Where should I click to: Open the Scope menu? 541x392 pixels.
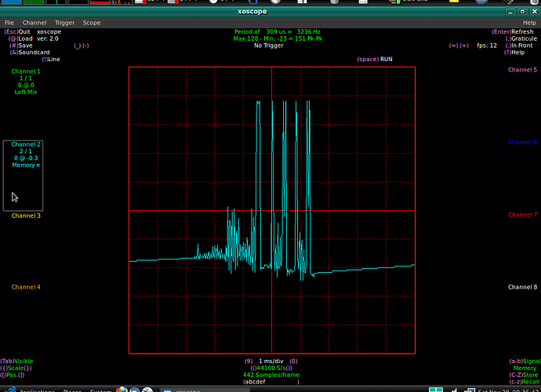coord(92,23)
